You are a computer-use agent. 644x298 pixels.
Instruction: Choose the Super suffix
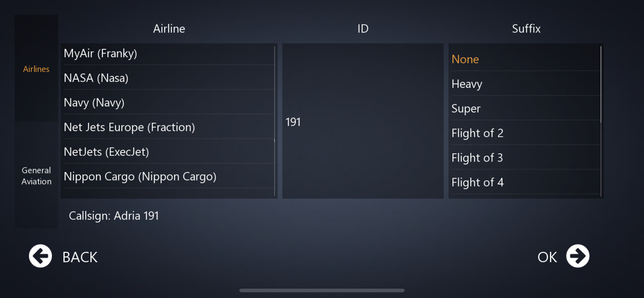(x=525, y=109)
